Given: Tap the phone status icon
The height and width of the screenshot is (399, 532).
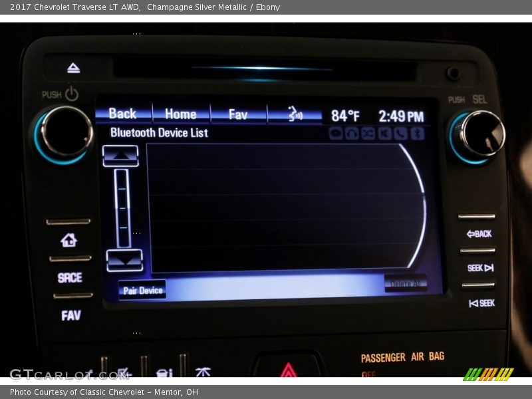Looking at the screenshot, I should pos(401,133).
